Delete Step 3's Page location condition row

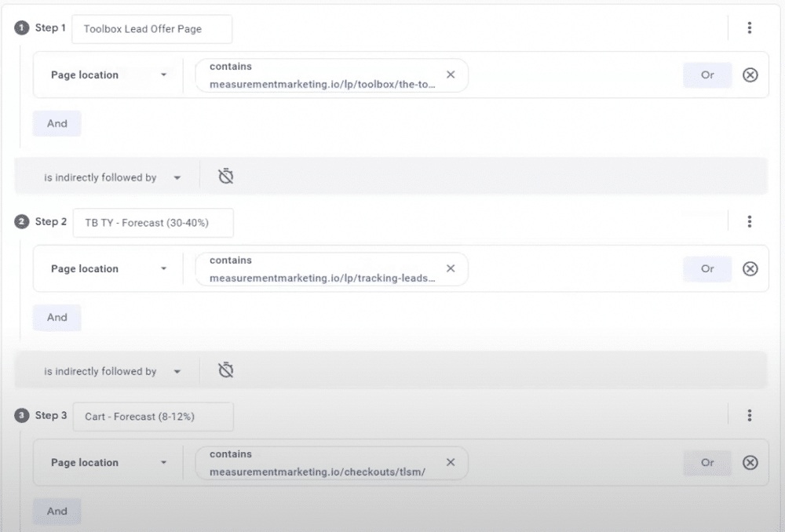[750, 462]
